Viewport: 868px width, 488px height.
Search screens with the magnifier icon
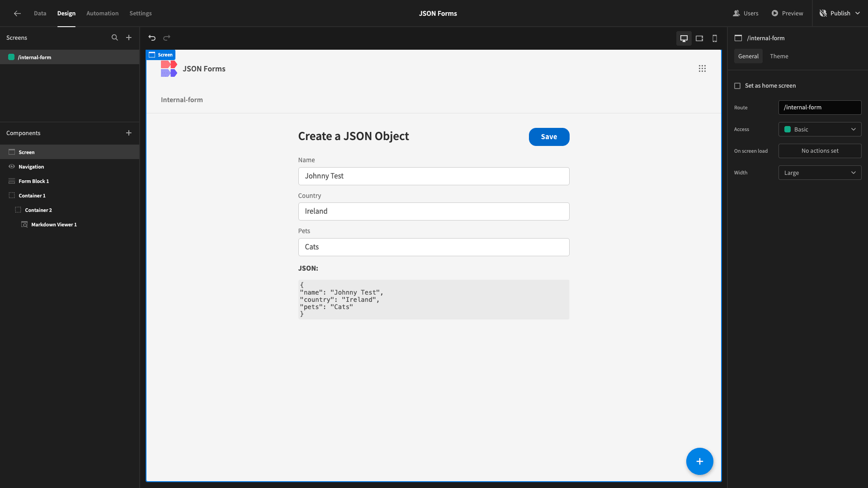(115, 38)
